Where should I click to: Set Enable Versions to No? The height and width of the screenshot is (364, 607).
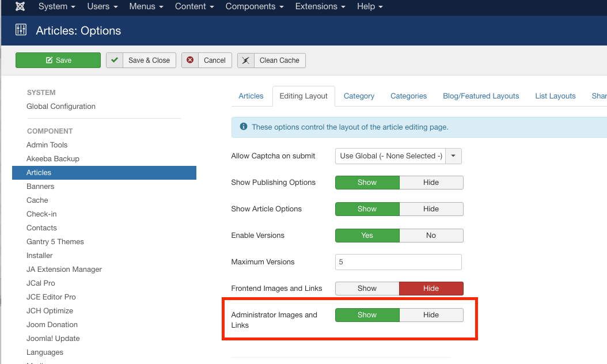[x=431, y=236]
